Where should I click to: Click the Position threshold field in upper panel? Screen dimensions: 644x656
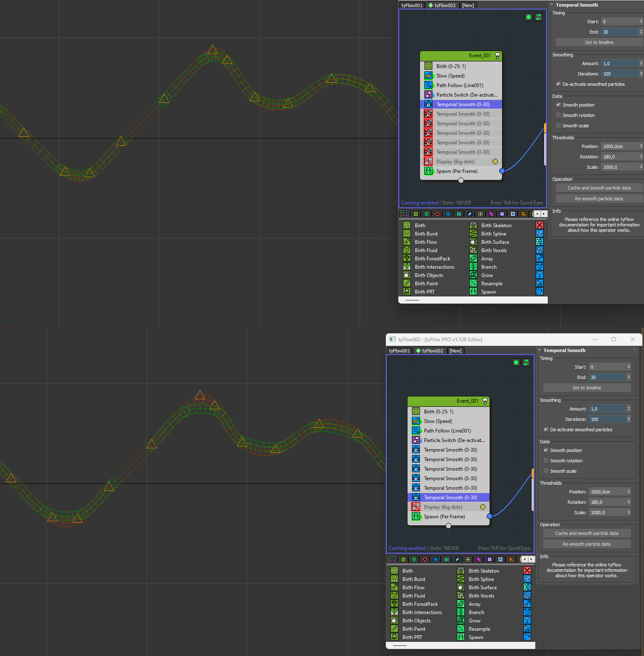620,146
